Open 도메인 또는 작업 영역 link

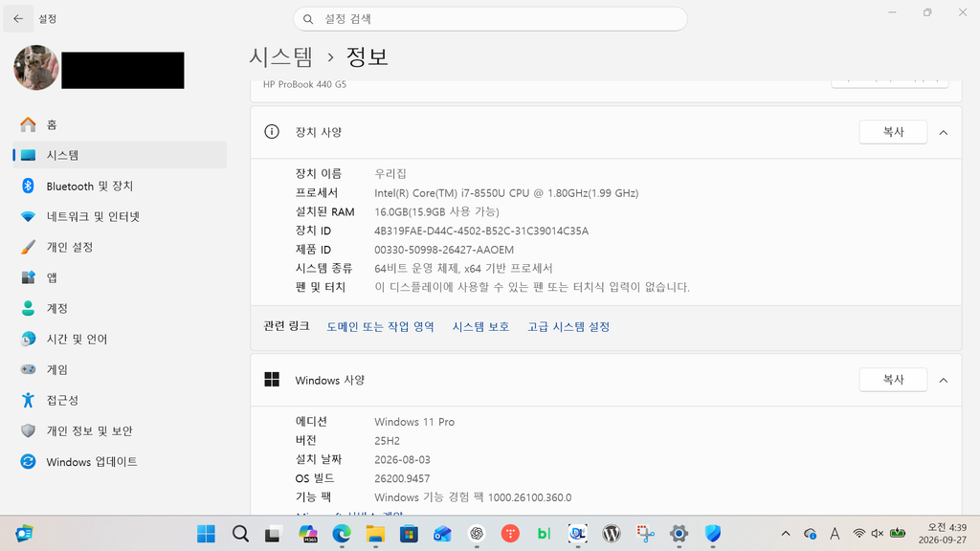click(x=380, y=327)
